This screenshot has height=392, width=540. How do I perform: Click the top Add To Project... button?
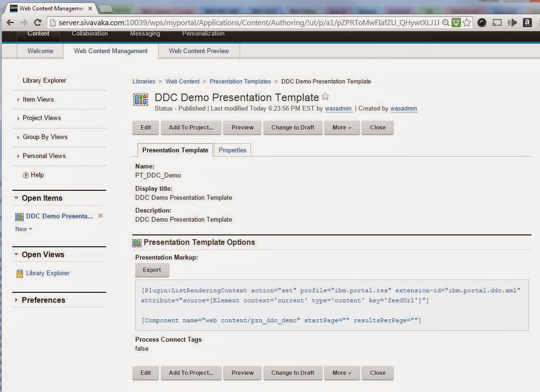pyautogui.click(x=191, y=128)
